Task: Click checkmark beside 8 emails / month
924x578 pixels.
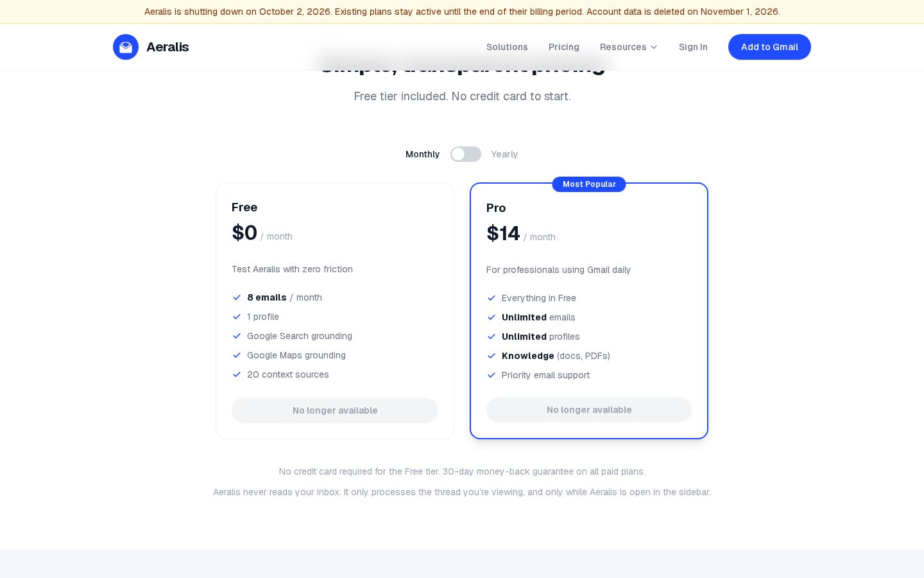Action: coord(237,297)
